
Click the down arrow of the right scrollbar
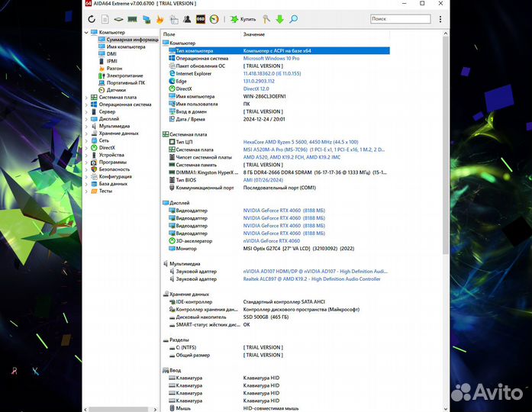coord(446,409)
